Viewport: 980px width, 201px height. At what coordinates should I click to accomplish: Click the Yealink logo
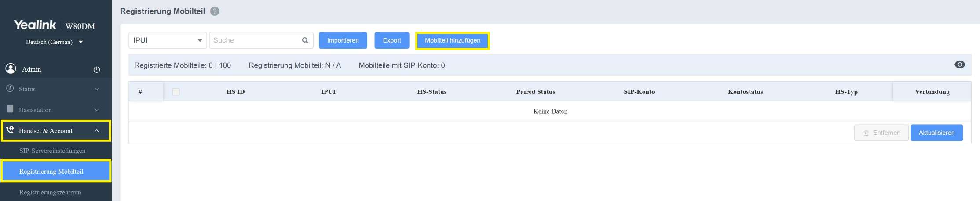pyautogui.click(x=35, y=25)
